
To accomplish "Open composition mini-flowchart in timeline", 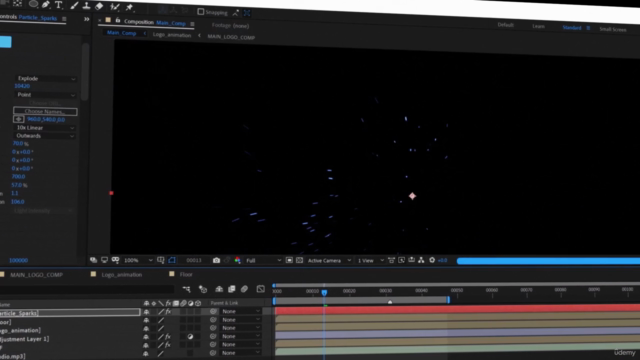I will pos(187,289).
